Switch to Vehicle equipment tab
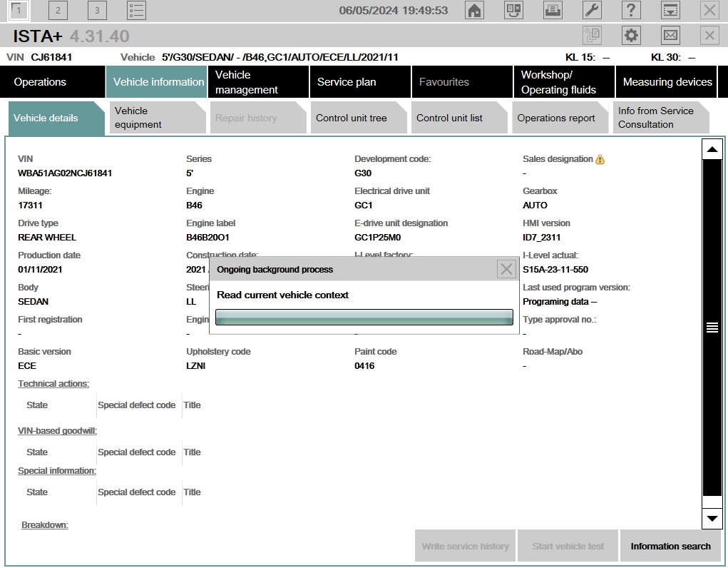The image size is (728, 568). click(x=158, y=118)
